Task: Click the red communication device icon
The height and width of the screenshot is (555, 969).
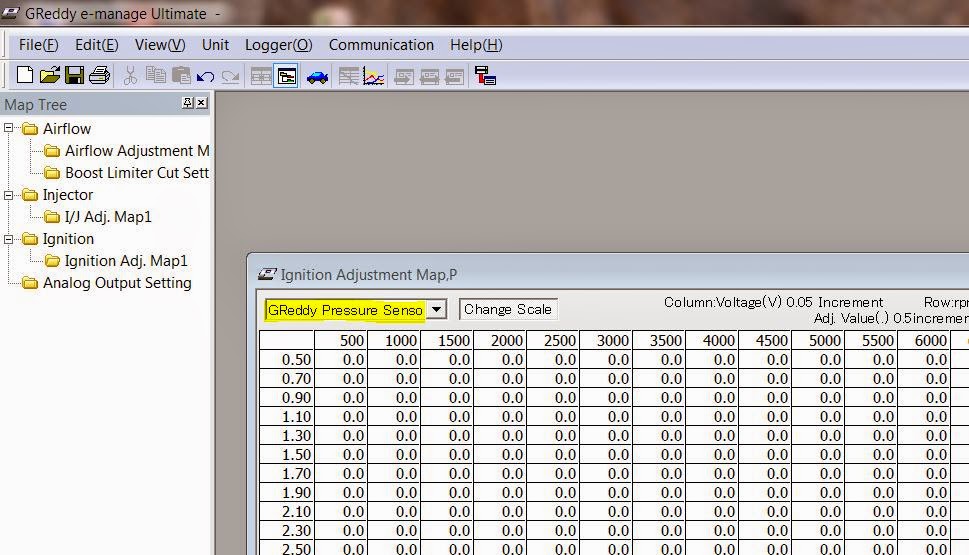Action: (486, 76)
